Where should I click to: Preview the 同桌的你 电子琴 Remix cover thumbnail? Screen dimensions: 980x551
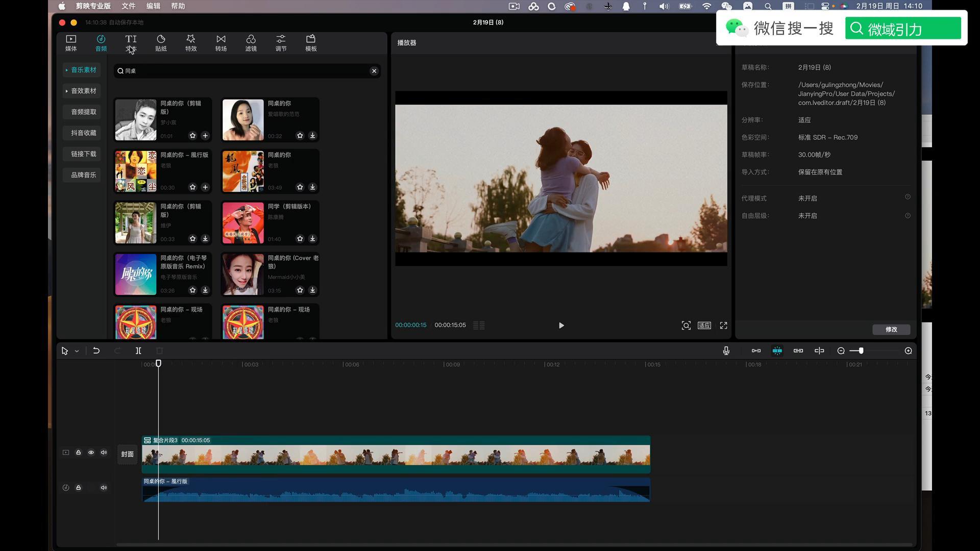tap(136, 274)
